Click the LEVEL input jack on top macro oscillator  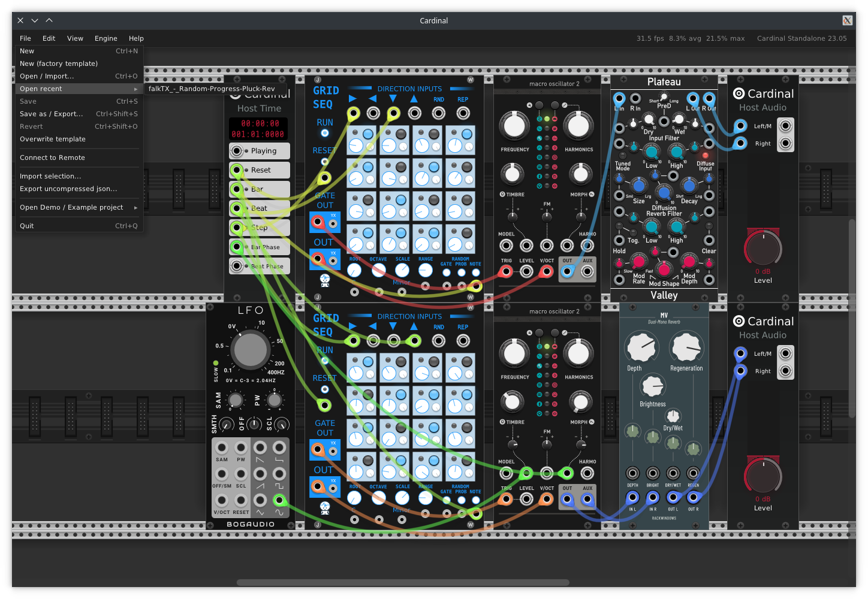[x=526, y=271]
